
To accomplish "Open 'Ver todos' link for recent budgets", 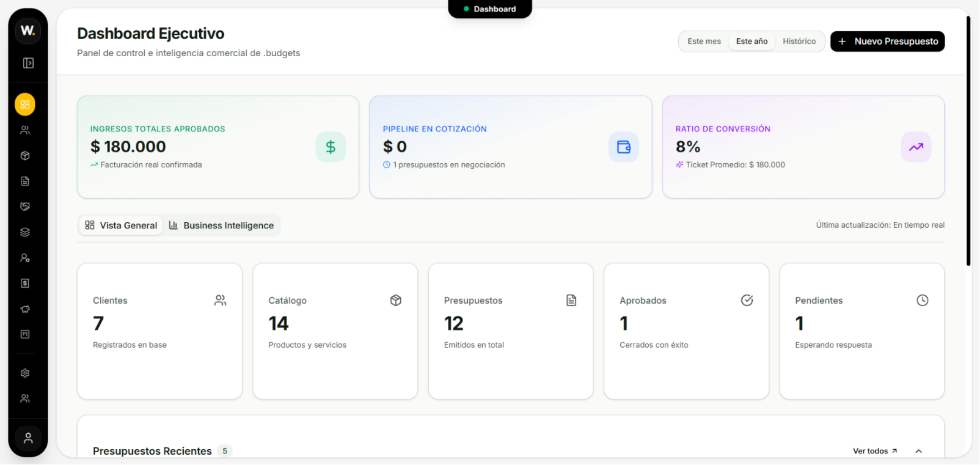I will point(875,451).
